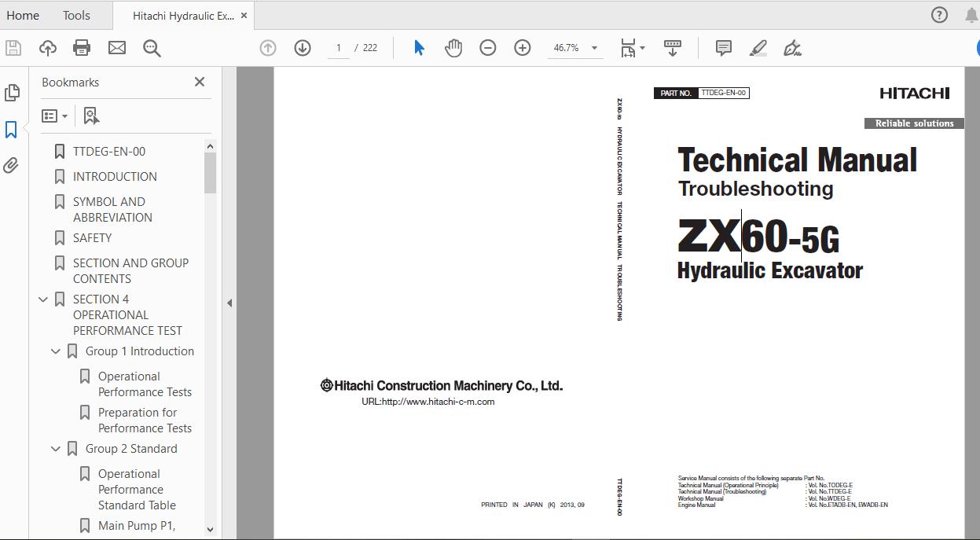Send file by email envelope icon
The width and height of the screenshot is (980, 540).
pyautogui.click(x=117, y=48)
